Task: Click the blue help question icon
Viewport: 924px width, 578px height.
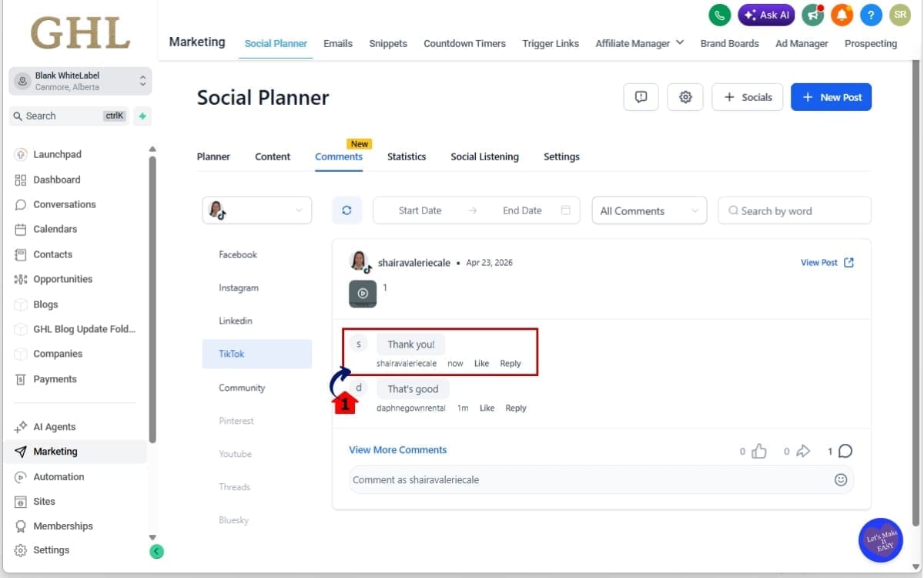Action: click(871, 15)
